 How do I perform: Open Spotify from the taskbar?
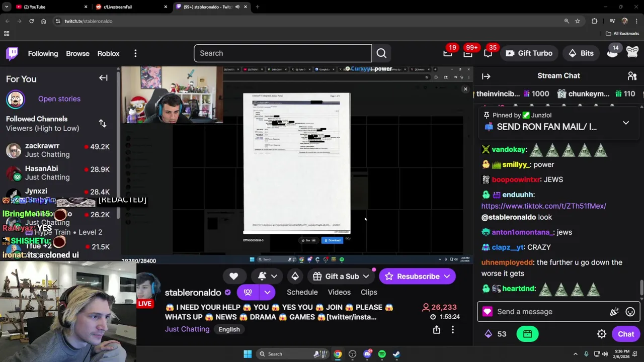[382, 354]
